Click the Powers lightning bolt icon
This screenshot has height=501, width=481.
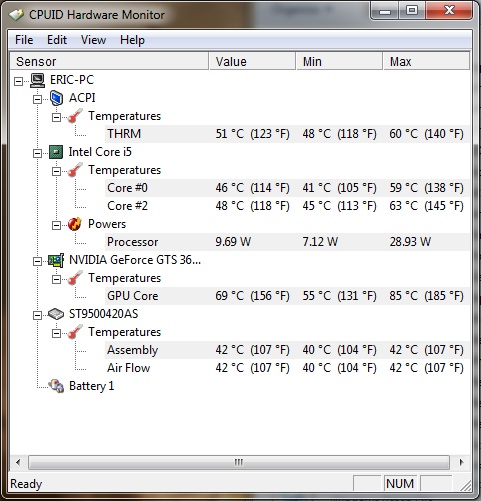(x=75, y=224)
